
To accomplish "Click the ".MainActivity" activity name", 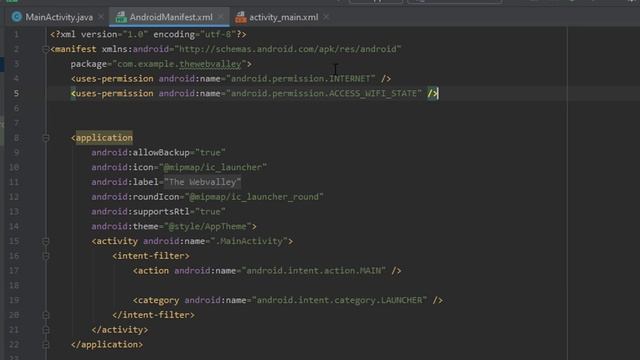I will click(249, 241).
